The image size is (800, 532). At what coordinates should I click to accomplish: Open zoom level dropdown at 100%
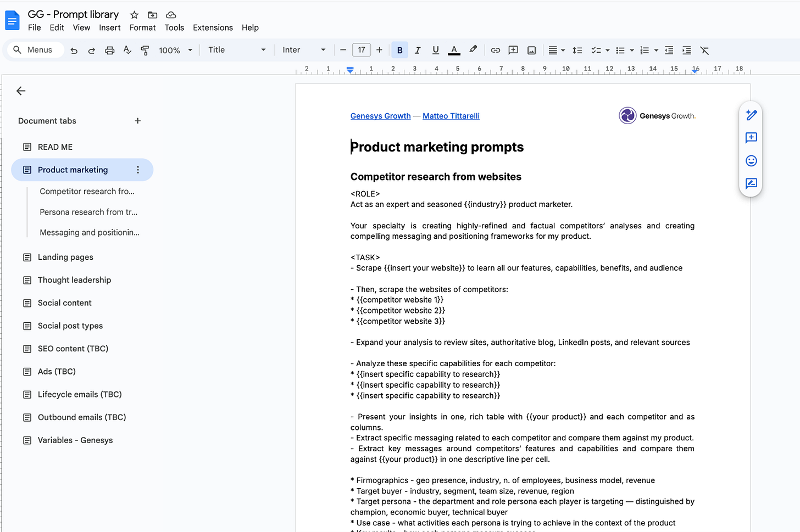coord(176,51)
